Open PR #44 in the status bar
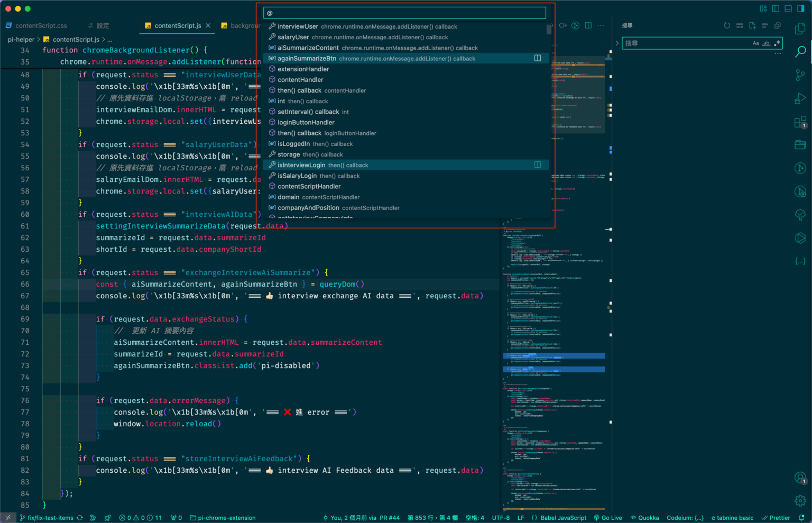812x523 pixels. point(391,518)
